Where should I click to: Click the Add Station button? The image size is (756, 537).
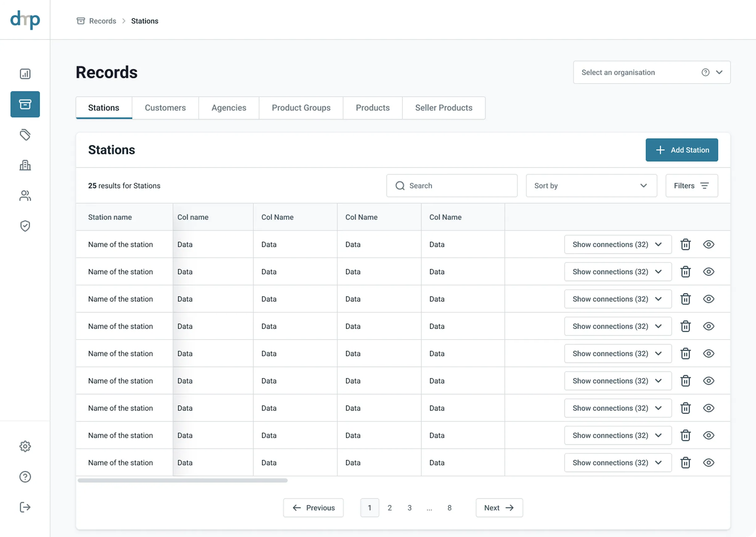click(682, 150)
